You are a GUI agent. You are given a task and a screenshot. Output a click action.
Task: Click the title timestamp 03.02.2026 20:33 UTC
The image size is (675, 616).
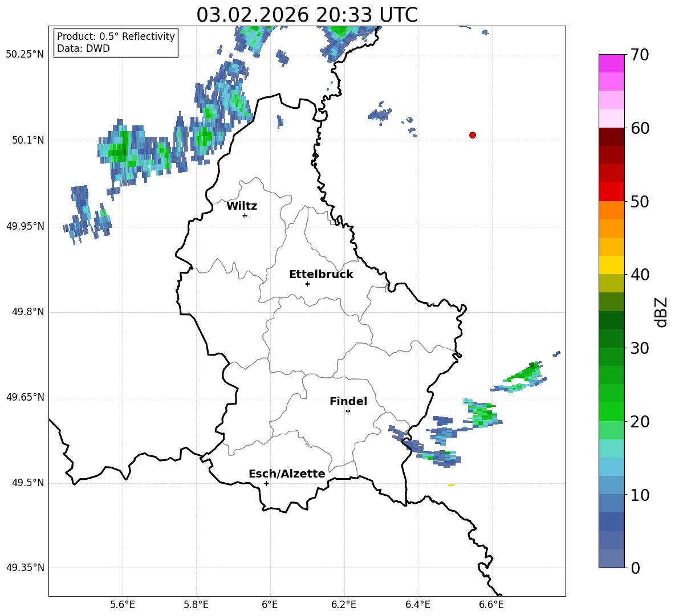tap(307, 15)
